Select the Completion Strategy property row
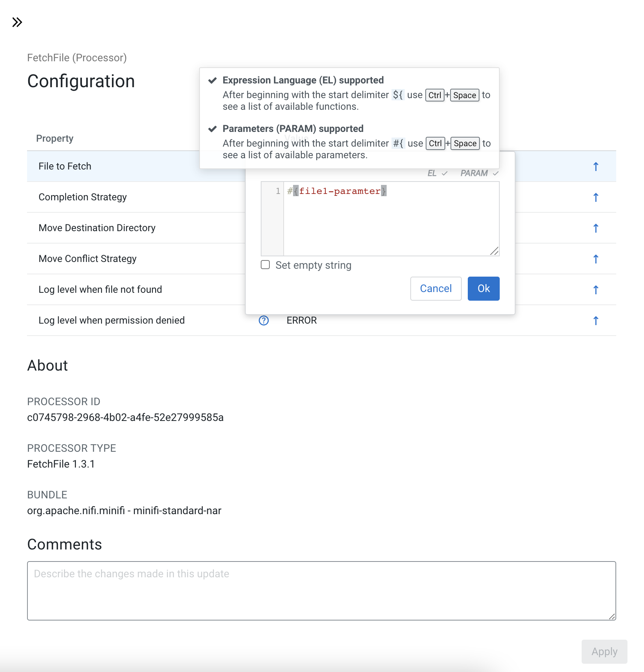 coord(113,197)
